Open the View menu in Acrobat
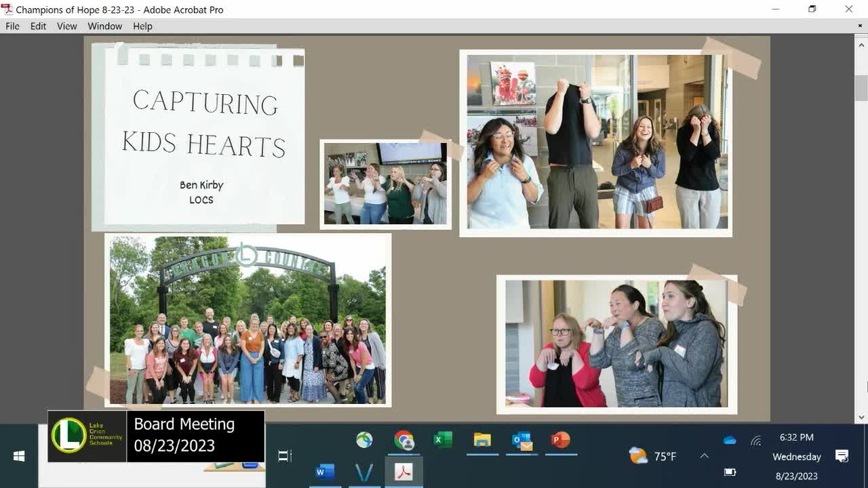 66,26
